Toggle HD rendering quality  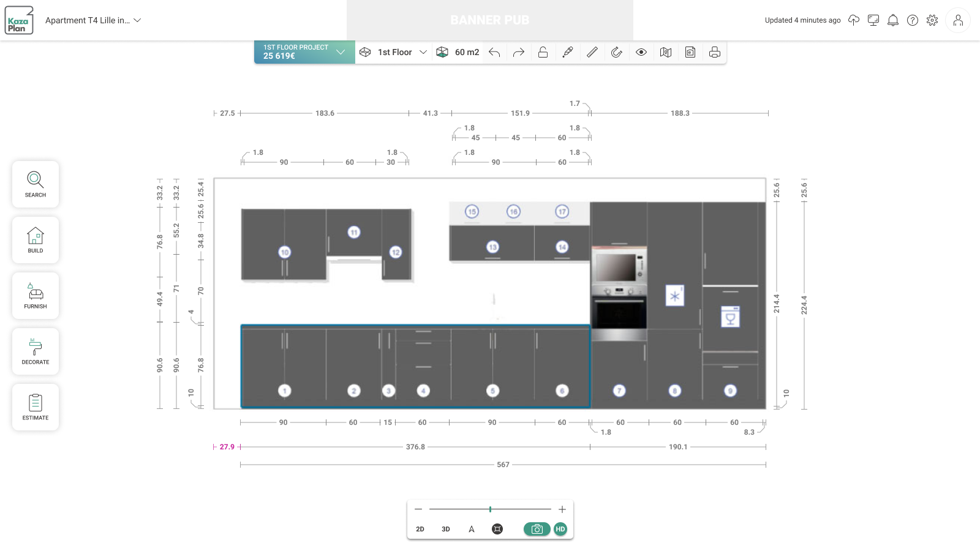point(560,529)
